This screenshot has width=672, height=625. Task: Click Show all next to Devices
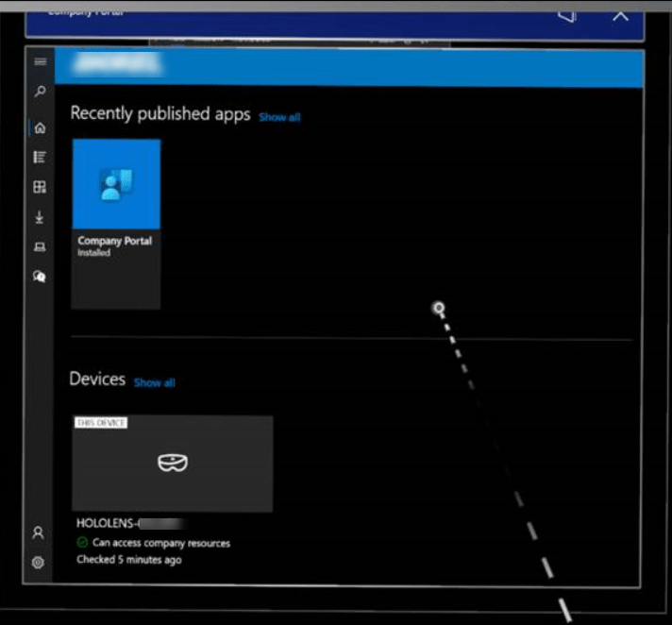pyautogui.click(x=154, y=382)
